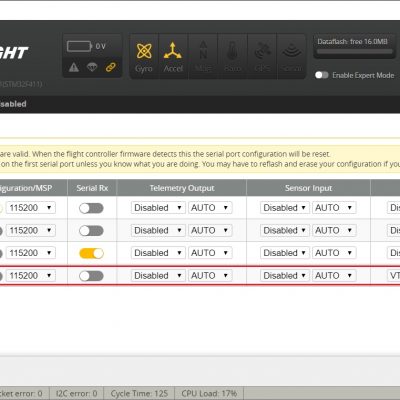Click the Gyro sensor icon
Viewport: 400px width, 400px height.
[144, 57]
